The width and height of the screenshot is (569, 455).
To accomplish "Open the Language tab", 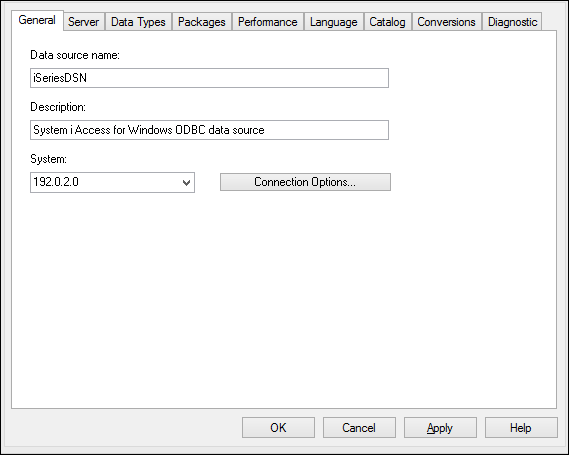I will tap(333, 22).
